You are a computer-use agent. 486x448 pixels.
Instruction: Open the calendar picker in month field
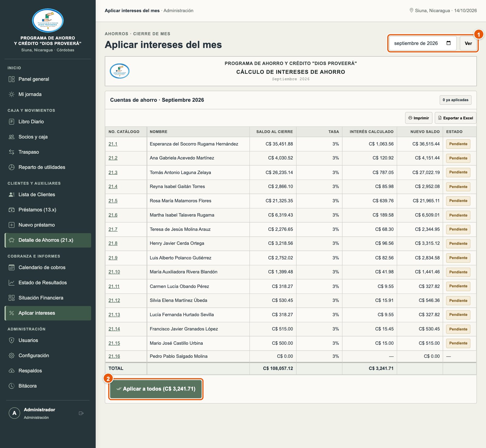(x=449, y=43)
